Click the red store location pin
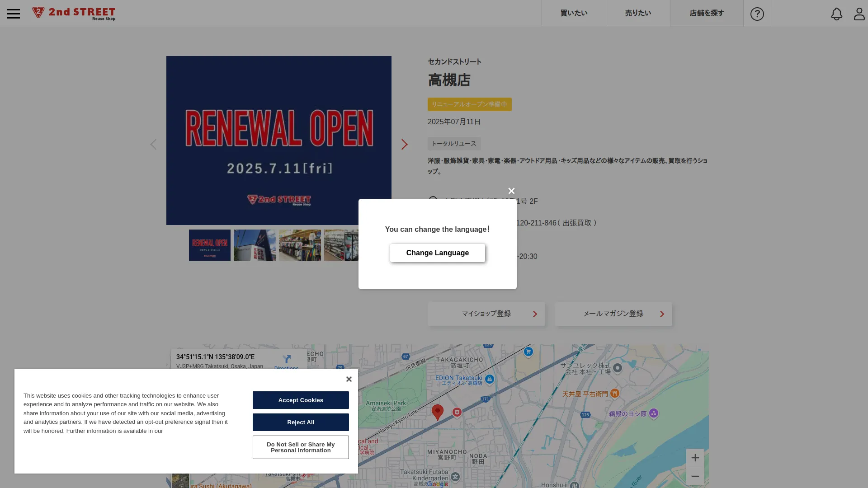868x488 pixels. point(438,412)
